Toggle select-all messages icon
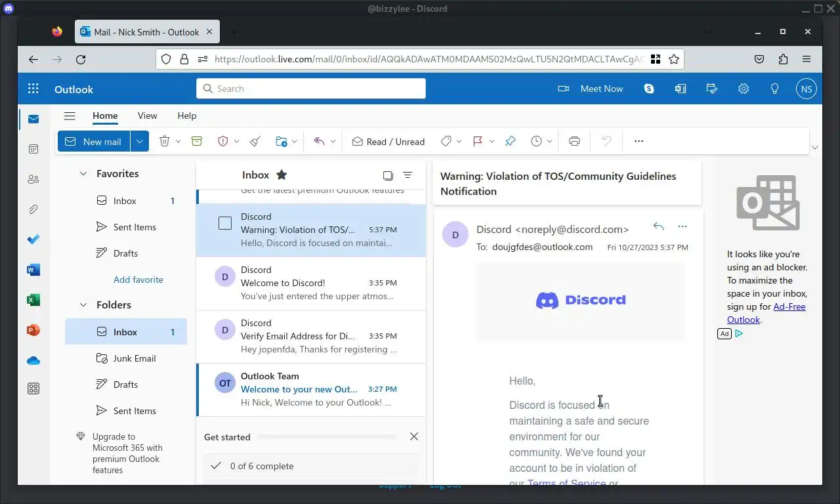Image resolution: width=840 pixels, height=504 pixels. coord(388,175)
